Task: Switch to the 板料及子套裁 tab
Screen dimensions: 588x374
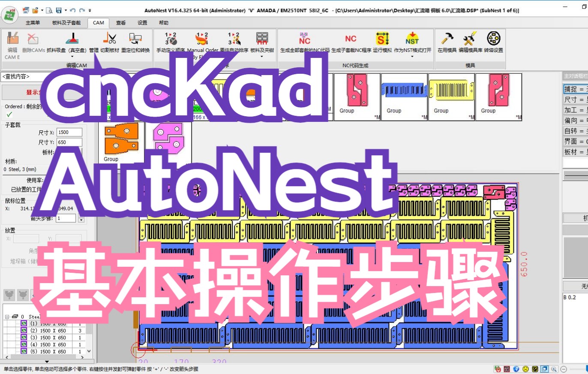Action: pos(66,23)
